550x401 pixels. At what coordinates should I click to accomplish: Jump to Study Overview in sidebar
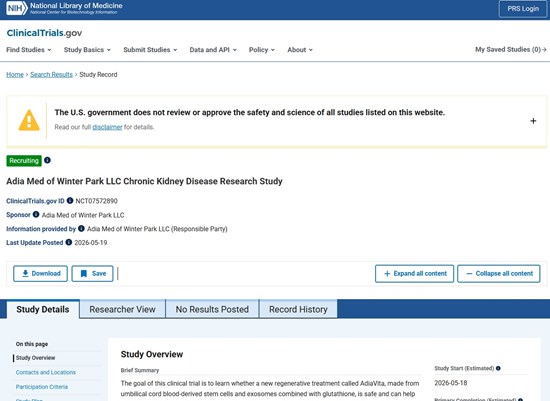pyautogui.click(x=35, y=358)
